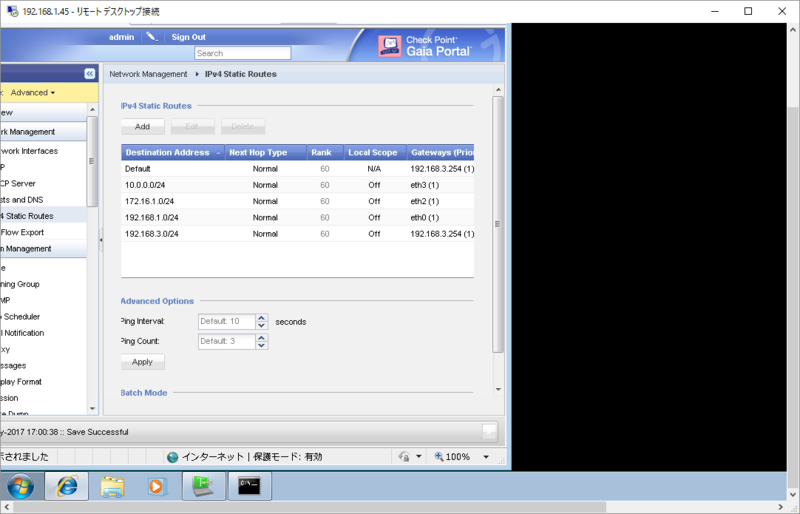Image resolution: width=800 pixels, height=514 pixels.
Task: Click the Apply button
Action: coord(142,362)
